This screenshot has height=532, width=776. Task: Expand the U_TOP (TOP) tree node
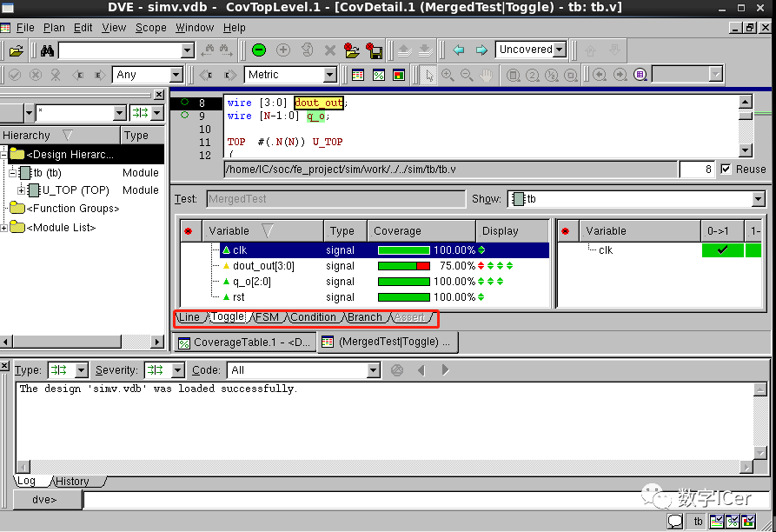point(19,190)
